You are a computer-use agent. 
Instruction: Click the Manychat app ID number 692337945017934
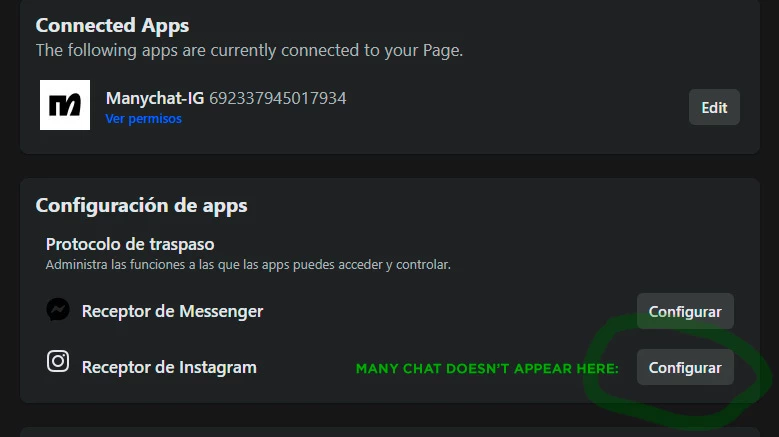[x=278, y=98]
